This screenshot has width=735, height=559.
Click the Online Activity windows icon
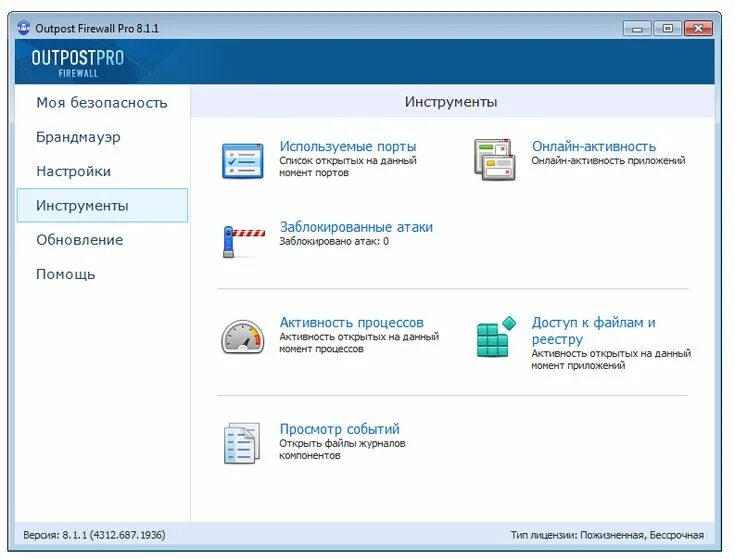click(x=495, y=159)
